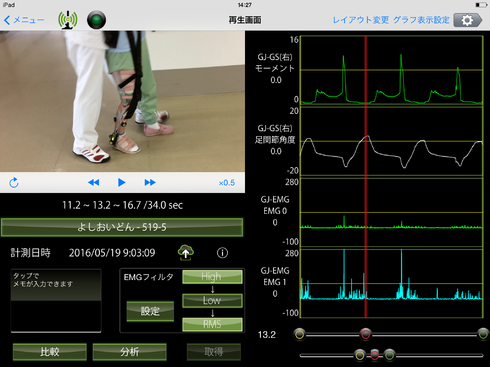Tap the red position handle on upper slider
The width and height of the screenshot is (490, 367).
tap(366, 334)
